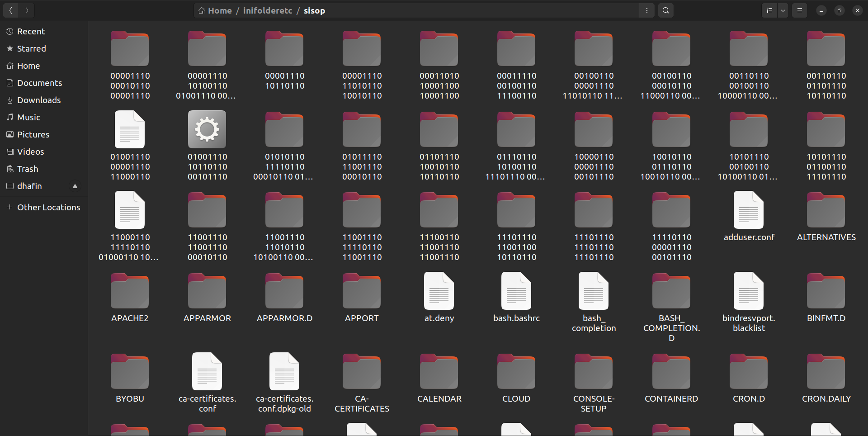Open the hamburger main menu
This screenshot has height=436, width=868.
pos(800,10)
